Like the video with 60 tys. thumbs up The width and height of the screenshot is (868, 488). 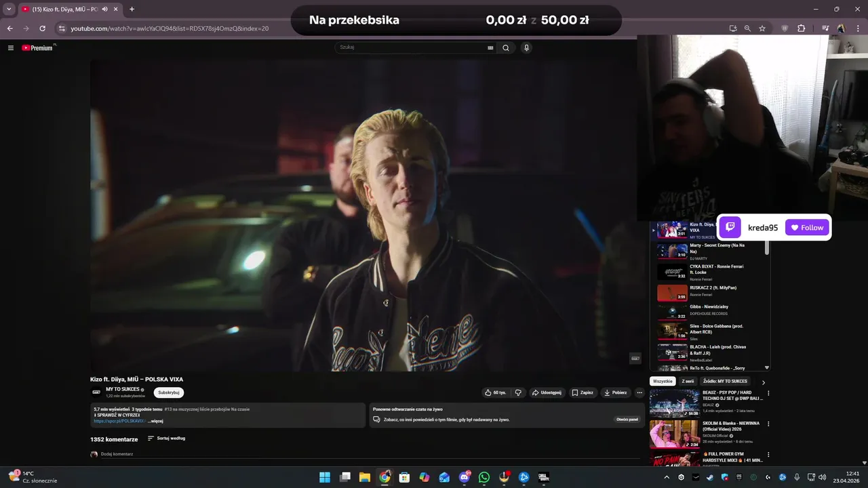click(496, 392)
